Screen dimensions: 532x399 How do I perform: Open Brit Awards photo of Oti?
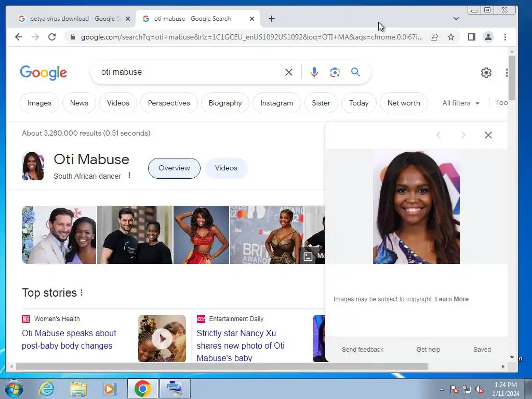tap(267, 235)
